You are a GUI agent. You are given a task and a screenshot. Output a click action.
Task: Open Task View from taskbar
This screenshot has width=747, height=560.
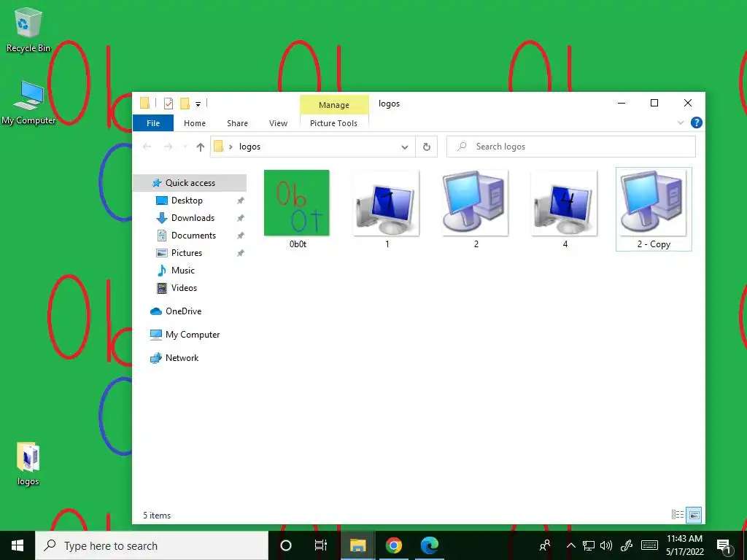321,545
